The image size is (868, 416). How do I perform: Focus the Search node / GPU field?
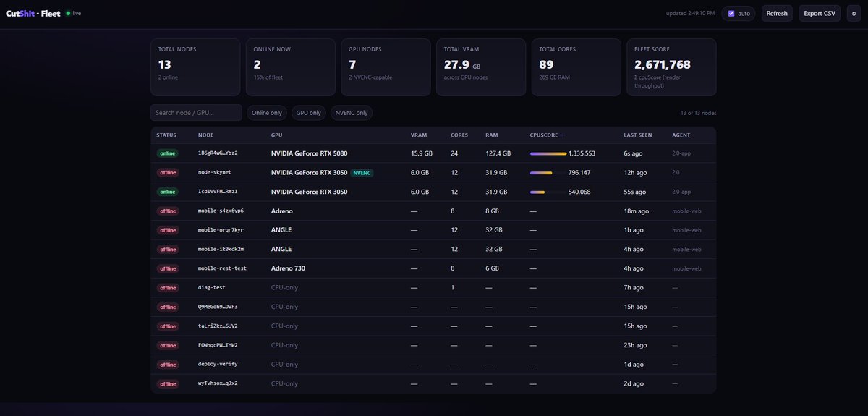tap(196, 113)
